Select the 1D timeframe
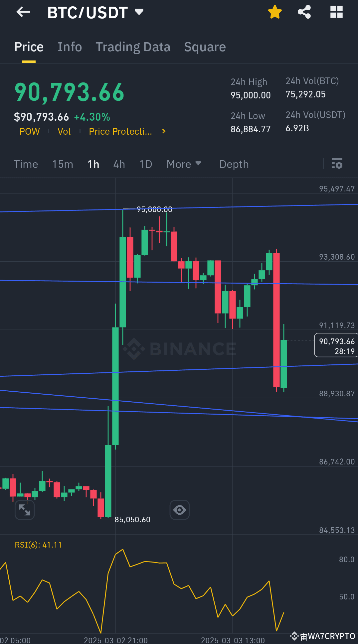 145,164
